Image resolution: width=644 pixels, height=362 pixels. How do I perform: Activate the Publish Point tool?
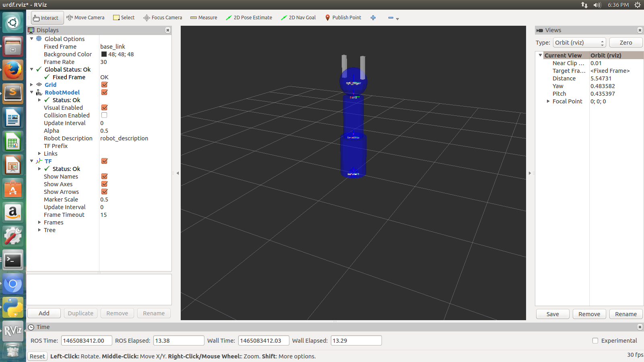coord(343,18)
